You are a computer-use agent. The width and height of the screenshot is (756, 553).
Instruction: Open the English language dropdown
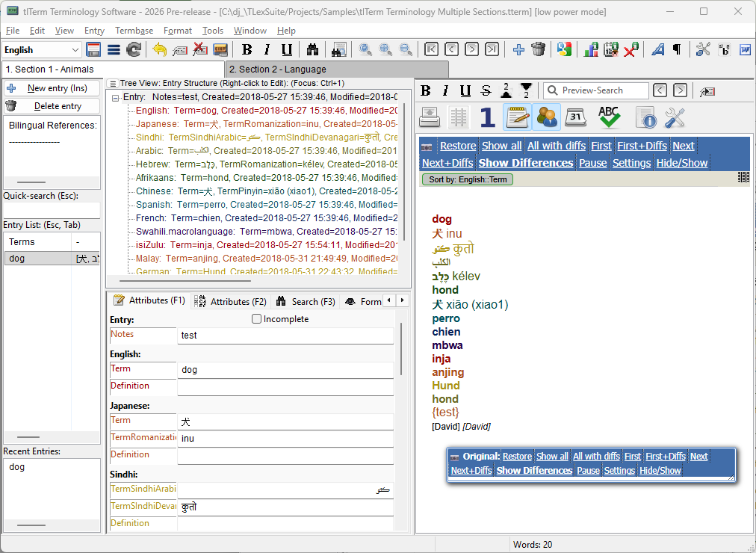coord(42,49)
